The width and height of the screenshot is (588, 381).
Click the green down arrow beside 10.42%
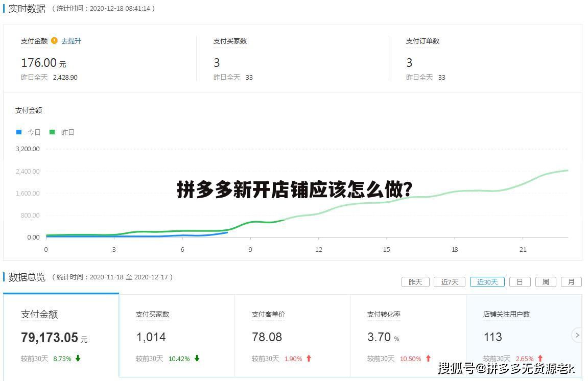197,359
